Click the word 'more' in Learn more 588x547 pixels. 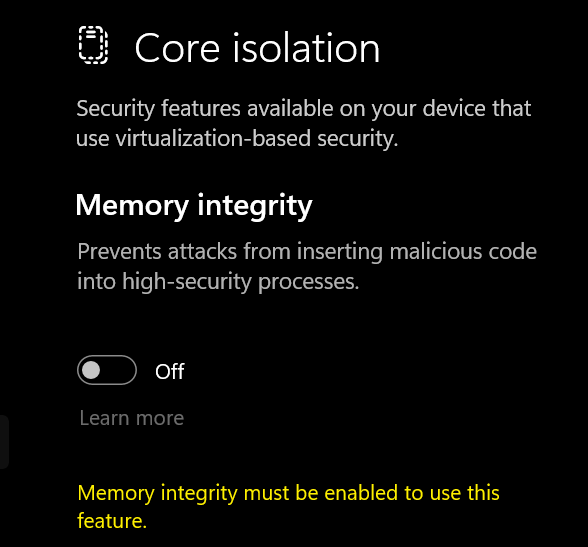(x=160, y=418)
